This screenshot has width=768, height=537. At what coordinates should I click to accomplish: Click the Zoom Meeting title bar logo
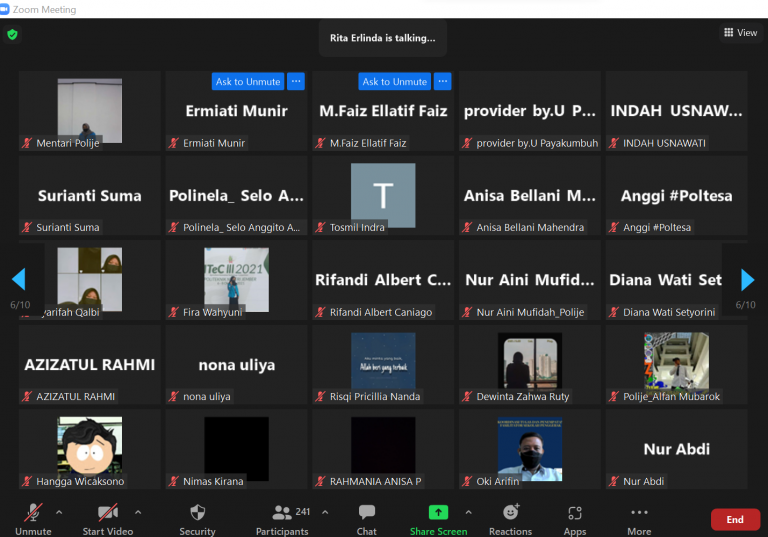(4, 9)
